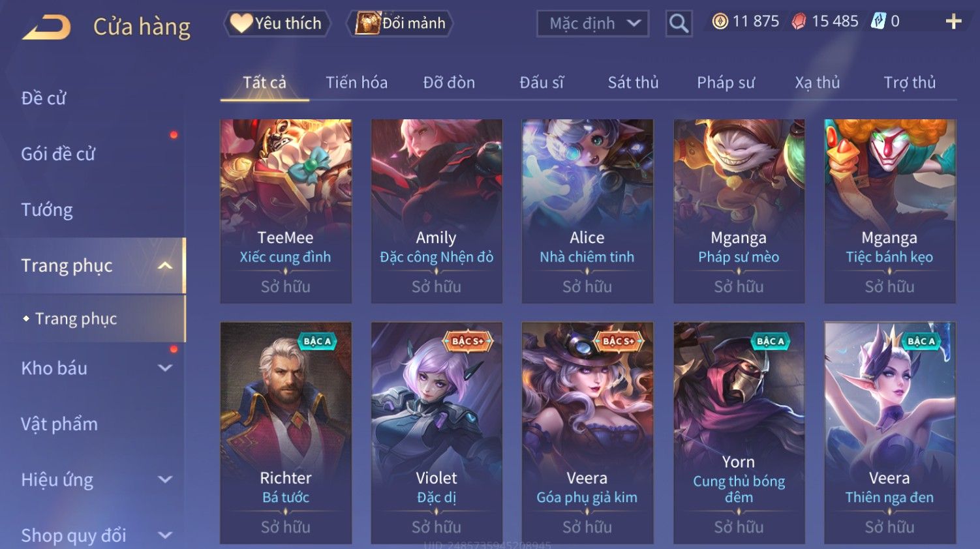The width and height of the screenshot is (980, 549).
Task: Open Đổi mảnh chest exchange
Action: click(400, 23)
